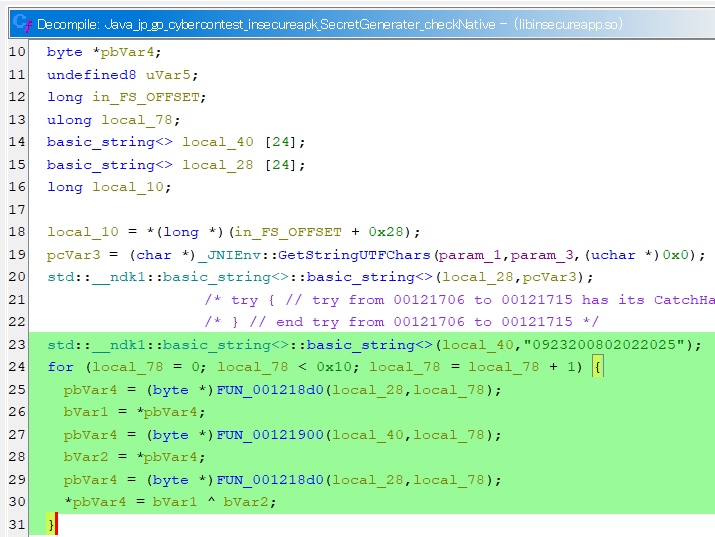715x537 pixels.
Task: Click local_10 assignment on line 18
Action: pyautogui.click(x=83, y=232)
